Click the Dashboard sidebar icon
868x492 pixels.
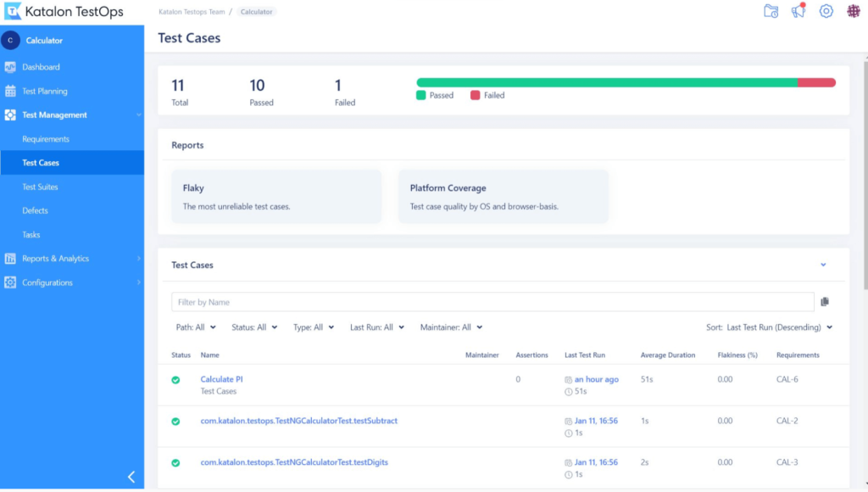tap(10, 67)
